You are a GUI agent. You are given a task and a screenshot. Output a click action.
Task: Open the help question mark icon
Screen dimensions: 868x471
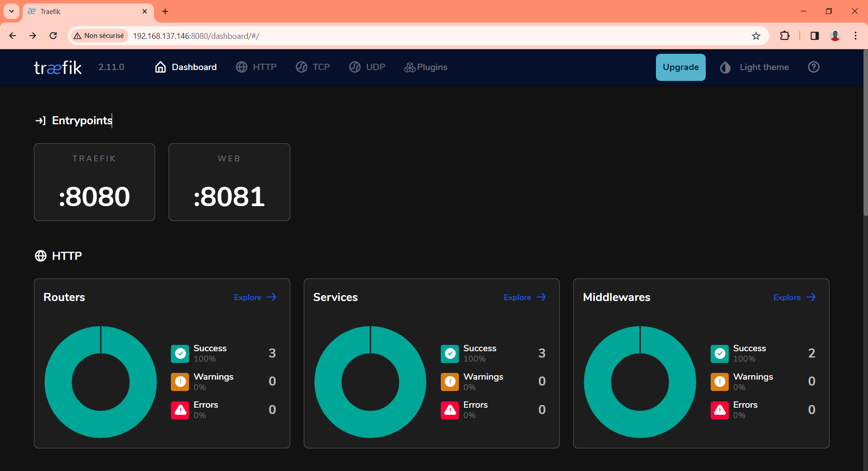tap(813, 67)
